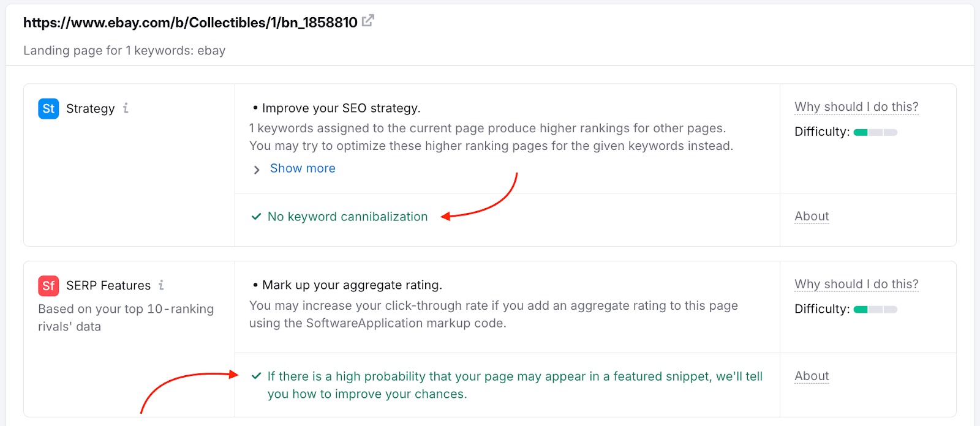Select the No keyword cannibalization text

(x=347, y=217)
